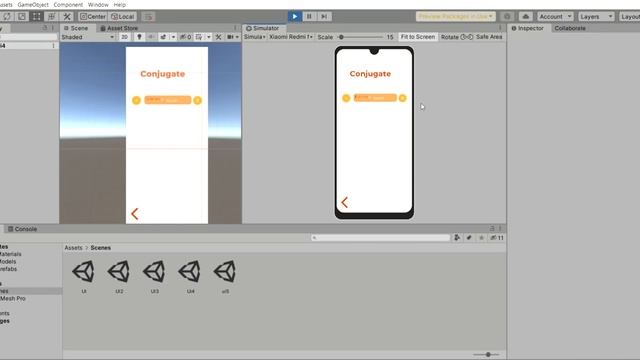Select the UI scene asset

84,277
